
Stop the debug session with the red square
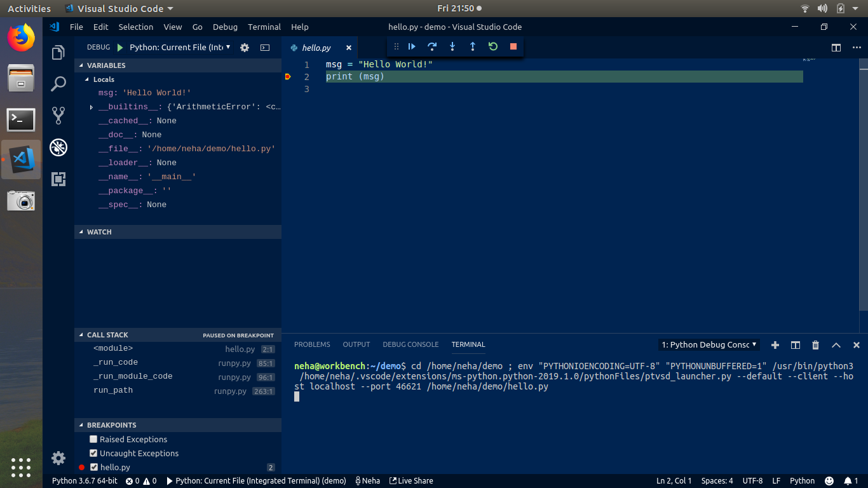coord(513,46)
